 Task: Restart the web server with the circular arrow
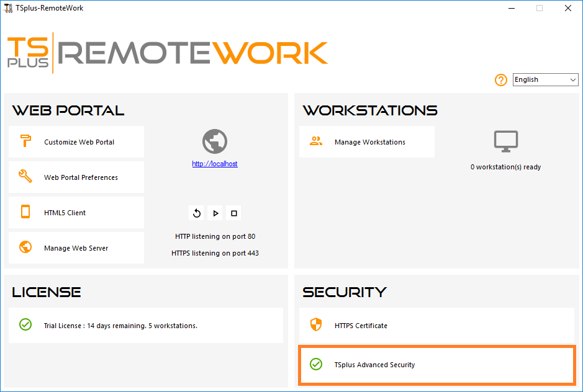(x=196, y=213)
